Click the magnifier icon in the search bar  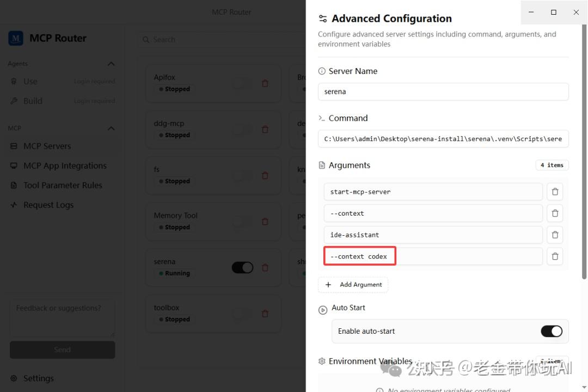[145, 39]
